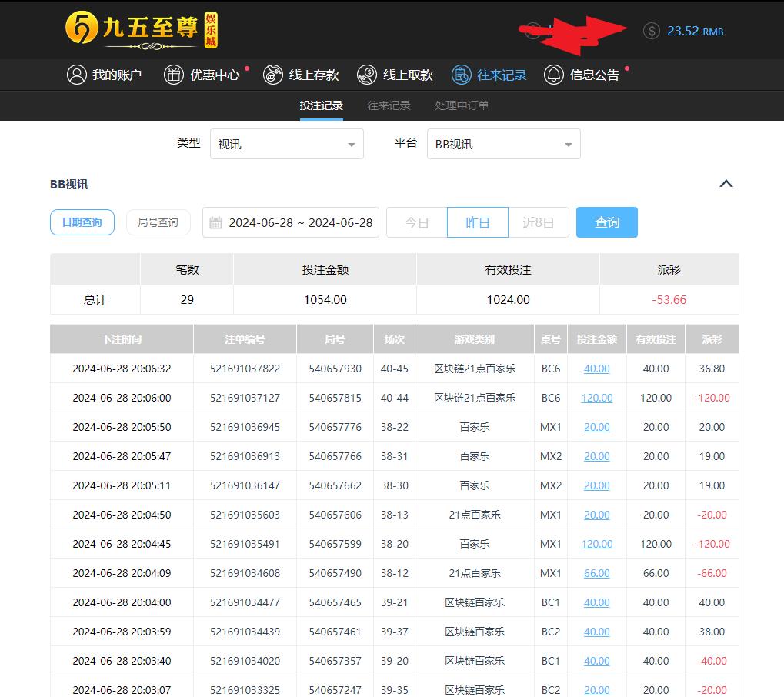
Task: Open bet amount link 120.00 for 区块链21点百家乐
Action: coord(596,398)
